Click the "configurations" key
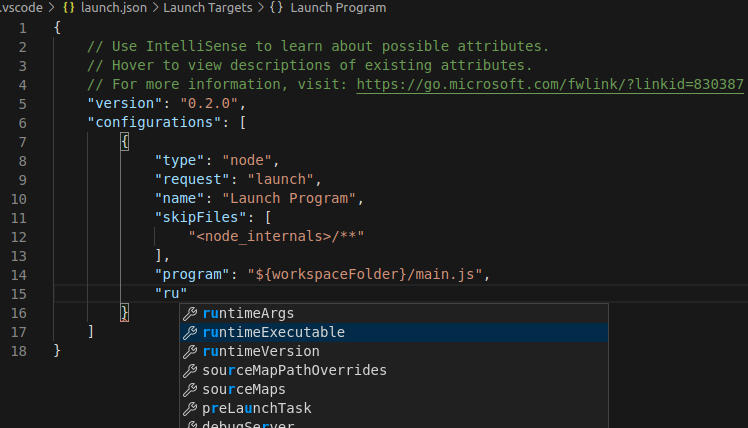 [154, 122]
